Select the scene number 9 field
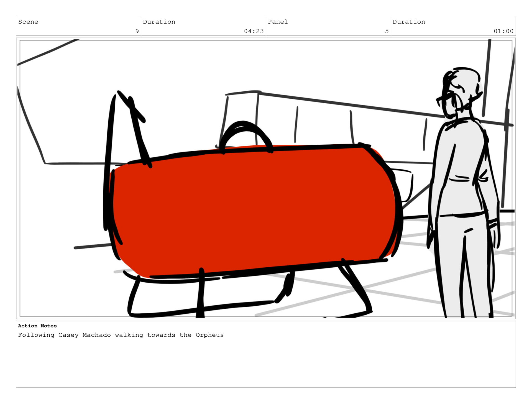 tap(137, 31)
